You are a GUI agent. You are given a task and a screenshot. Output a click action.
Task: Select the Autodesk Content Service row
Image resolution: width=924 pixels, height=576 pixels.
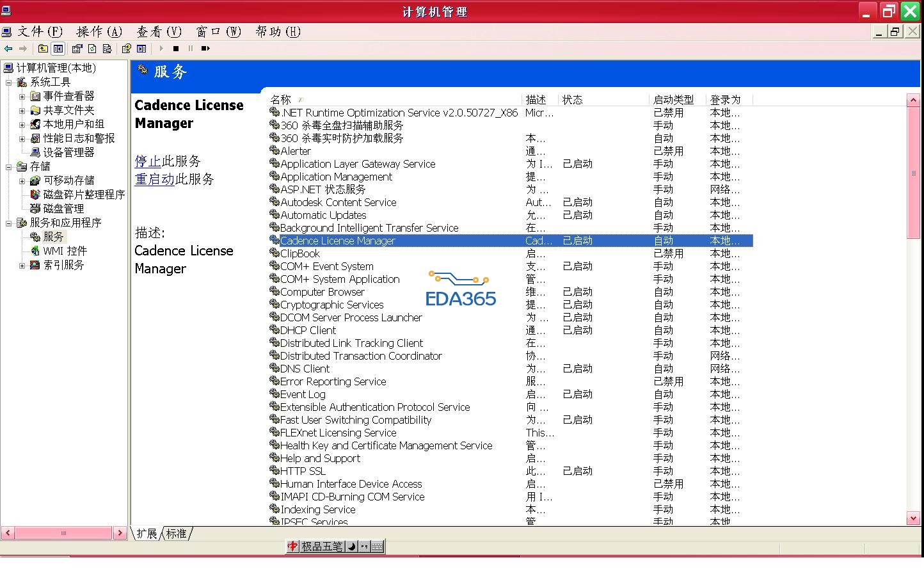[510, 202]
